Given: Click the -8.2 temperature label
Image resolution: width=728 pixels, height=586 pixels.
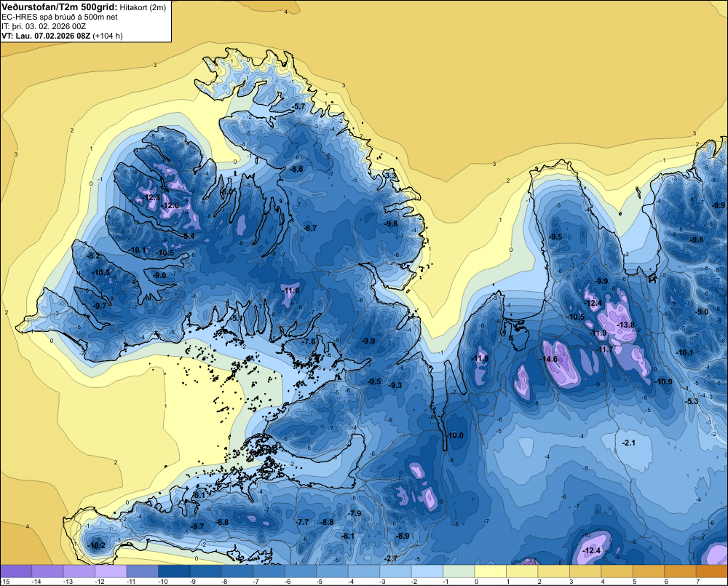Looking at the screenshot, I should [x=93, y=256].
